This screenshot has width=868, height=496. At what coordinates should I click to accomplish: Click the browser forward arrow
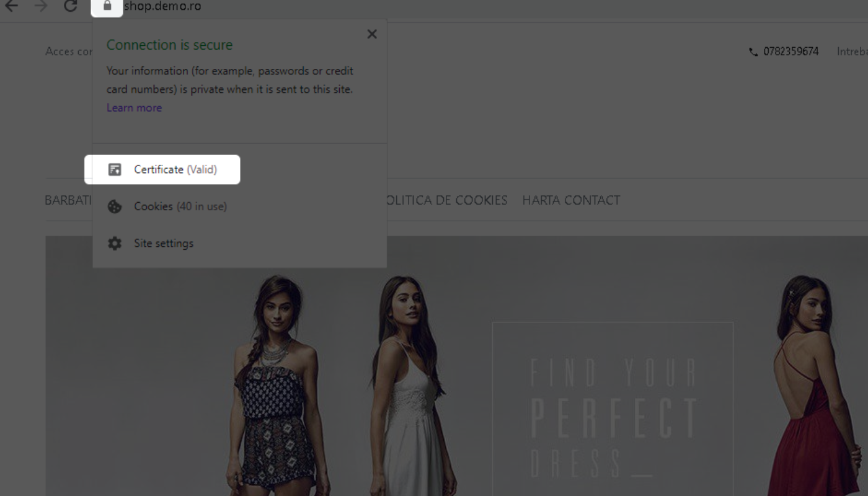click(41, 6)
